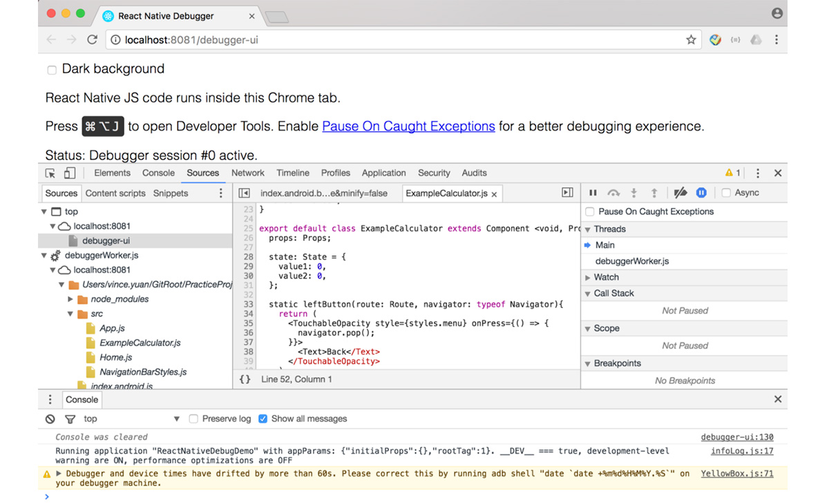Screen dimensions: 829x504
Task: Click the step out icon
Action: [x=654, y=193]
